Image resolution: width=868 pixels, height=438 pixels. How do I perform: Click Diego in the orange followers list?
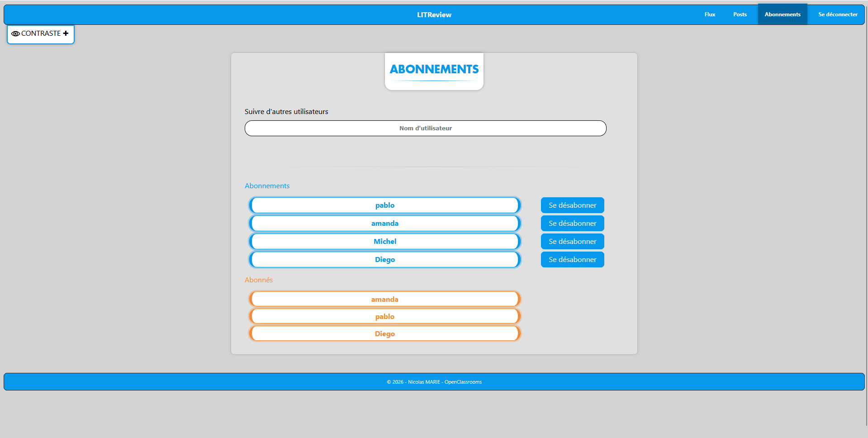click(384, 334)
